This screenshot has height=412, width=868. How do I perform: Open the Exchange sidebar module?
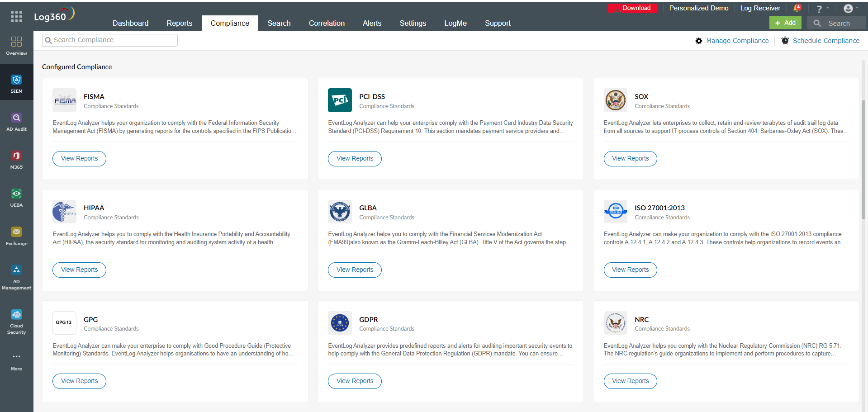point(16,237)
